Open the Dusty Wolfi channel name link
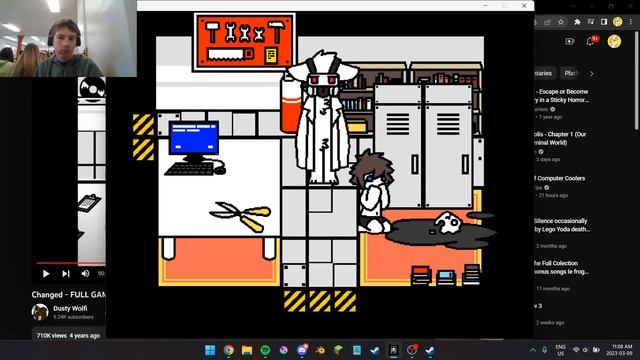Image resolution: width=640 pixels, height=360 pixels. click(x=70, y=308)
